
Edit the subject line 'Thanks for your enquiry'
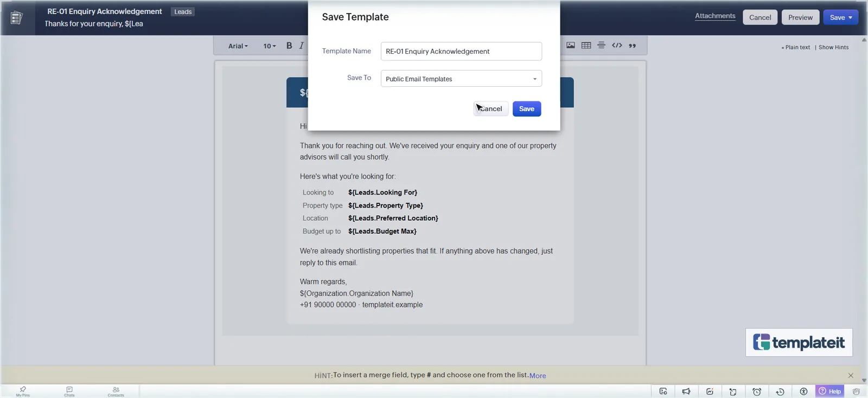coord(94,24)
